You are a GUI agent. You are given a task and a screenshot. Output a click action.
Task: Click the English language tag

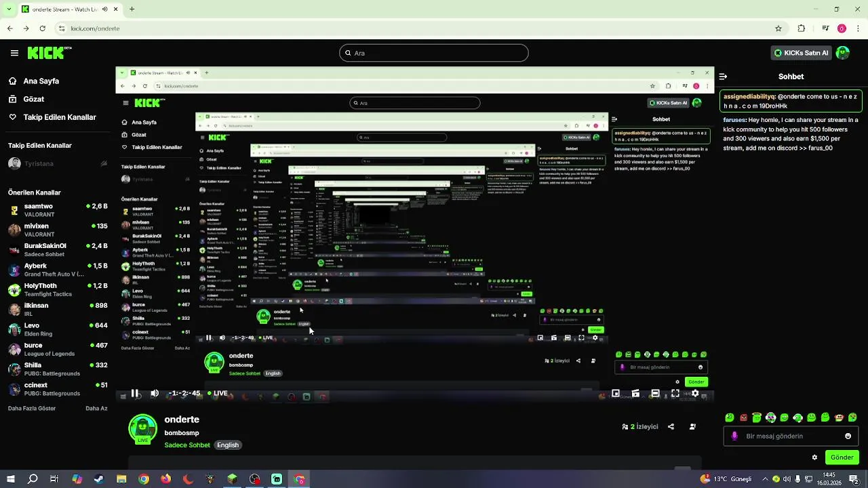coord(228,445)
